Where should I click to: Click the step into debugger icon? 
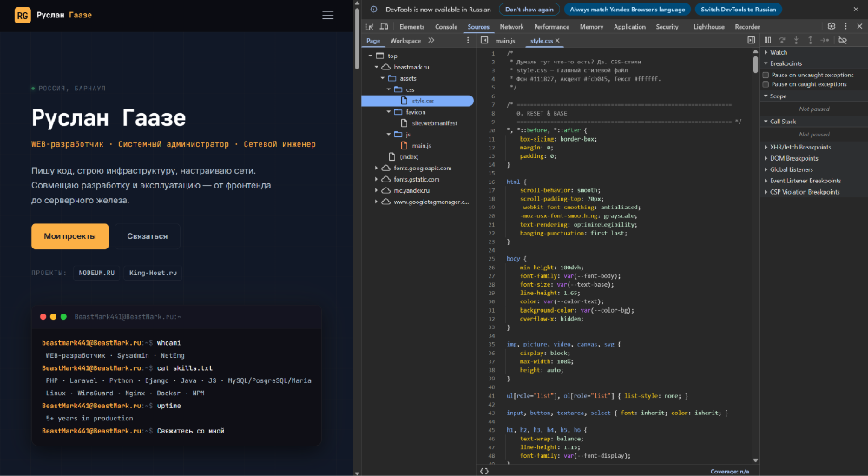(x=796, y=41)
